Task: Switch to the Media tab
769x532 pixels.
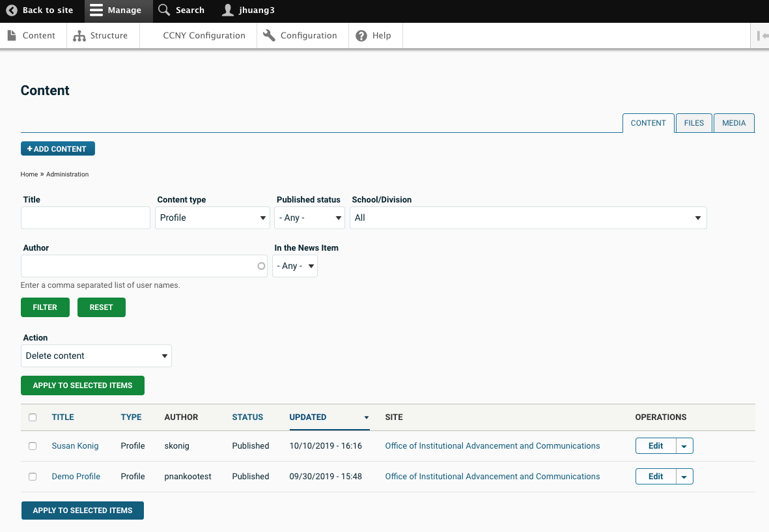Action: coord(734,123)
